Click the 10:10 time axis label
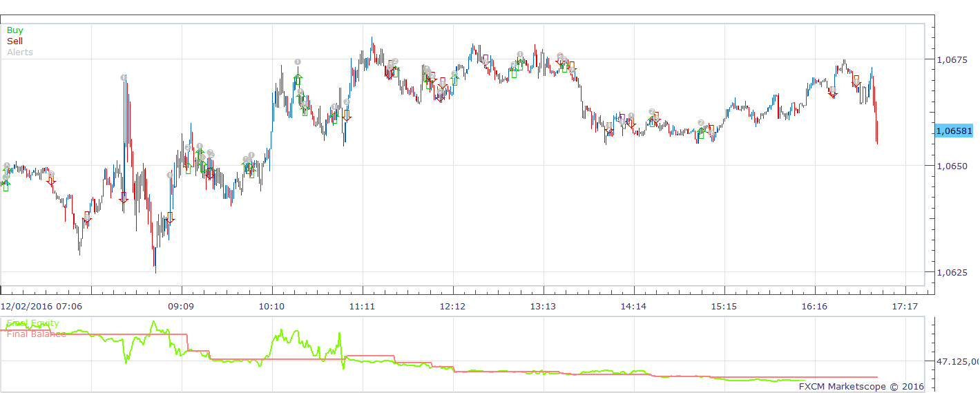 (271, 306)
